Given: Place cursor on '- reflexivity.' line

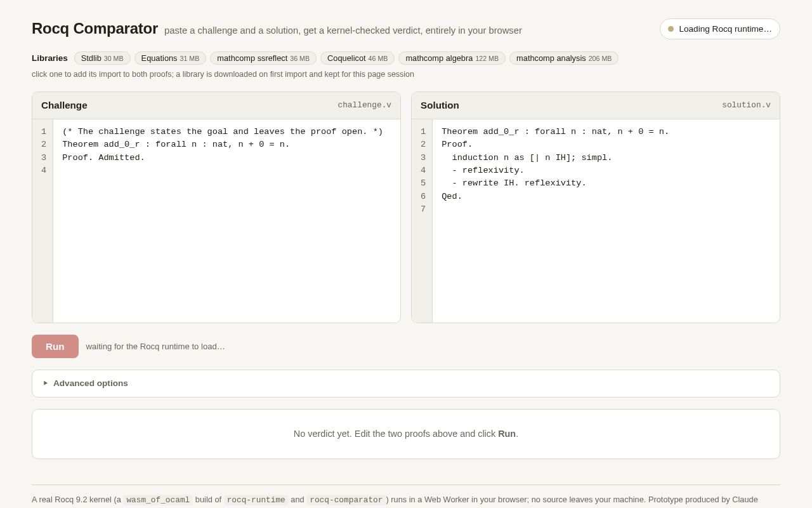Looking at the screenshot, I should click(488, 171).
